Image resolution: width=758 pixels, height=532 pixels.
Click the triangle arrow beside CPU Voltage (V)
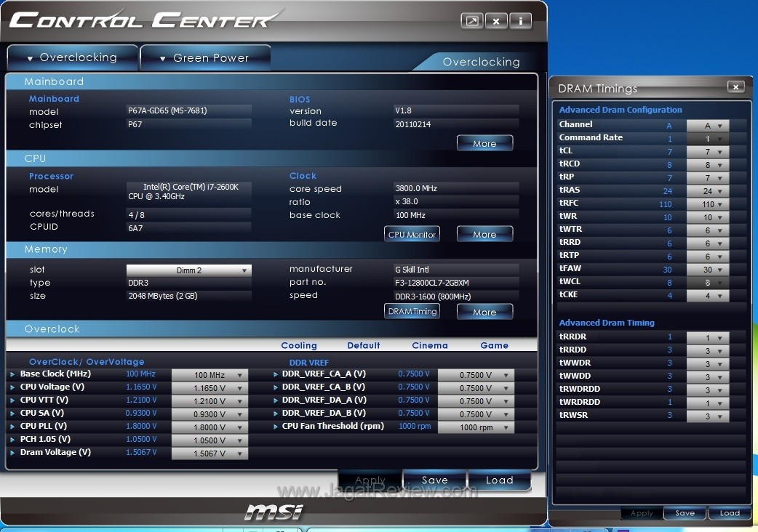click(x=12, y=387)
